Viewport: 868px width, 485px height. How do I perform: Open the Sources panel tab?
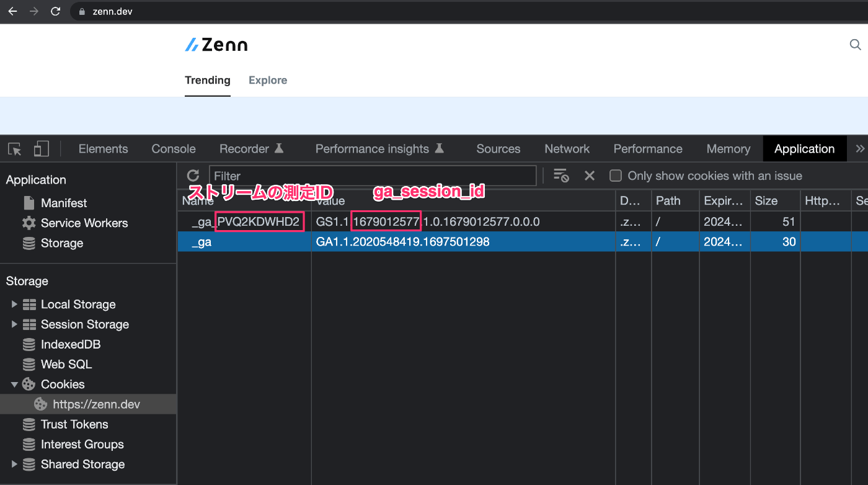click(x=498, y=149)
